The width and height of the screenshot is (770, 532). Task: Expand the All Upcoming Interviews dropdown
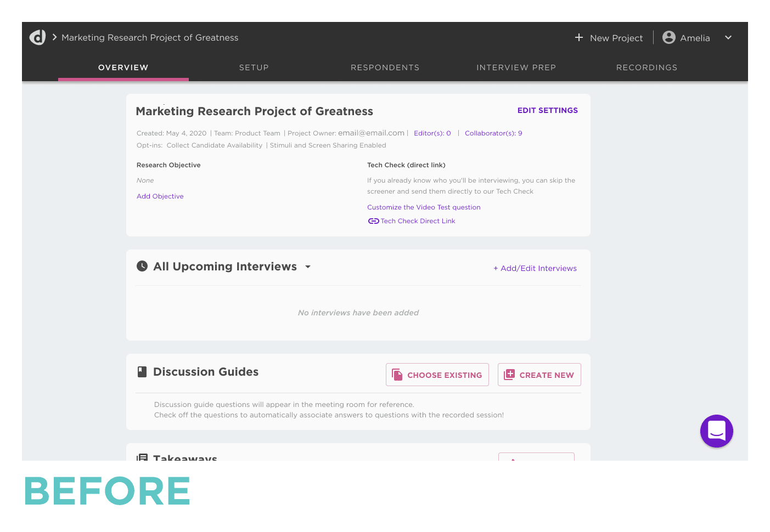[308, 267]
